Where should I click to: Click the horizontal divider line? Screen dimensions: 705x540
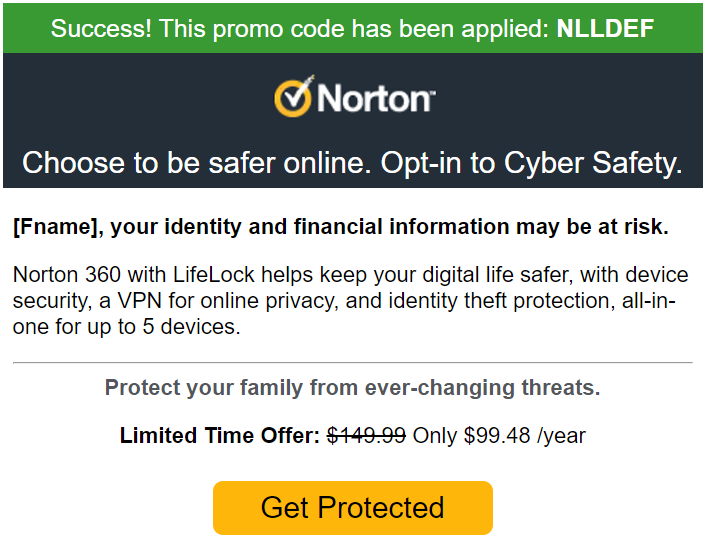pos(352,362)
